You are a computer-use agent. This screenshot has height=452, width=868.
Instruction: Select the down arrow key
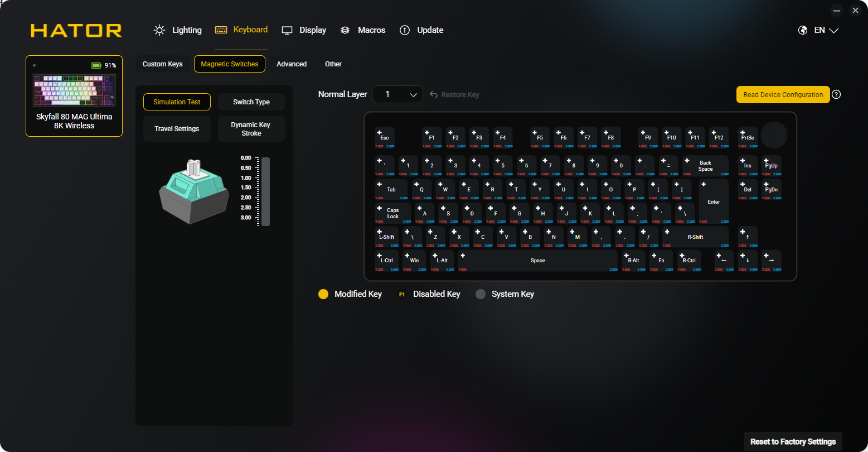[x=748, y=261]
